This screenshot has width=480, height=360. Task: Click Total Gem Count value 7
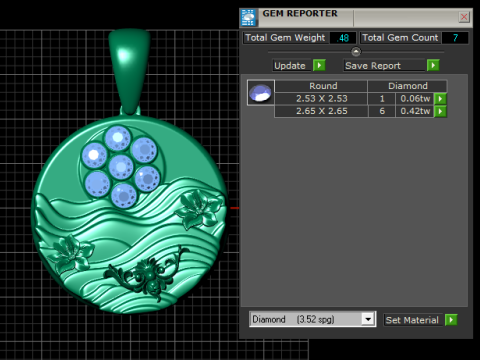click(455, 38)
